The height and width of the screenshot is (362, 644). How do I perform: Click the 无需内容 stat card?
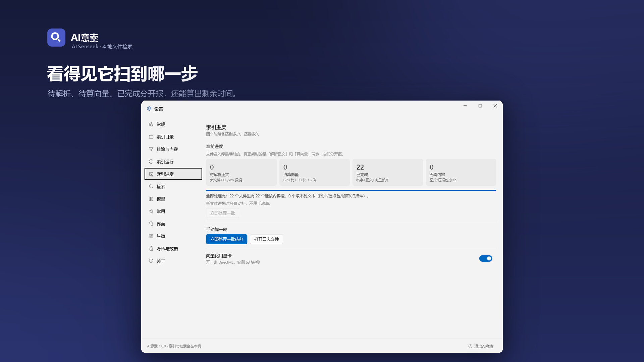(461, 172)
